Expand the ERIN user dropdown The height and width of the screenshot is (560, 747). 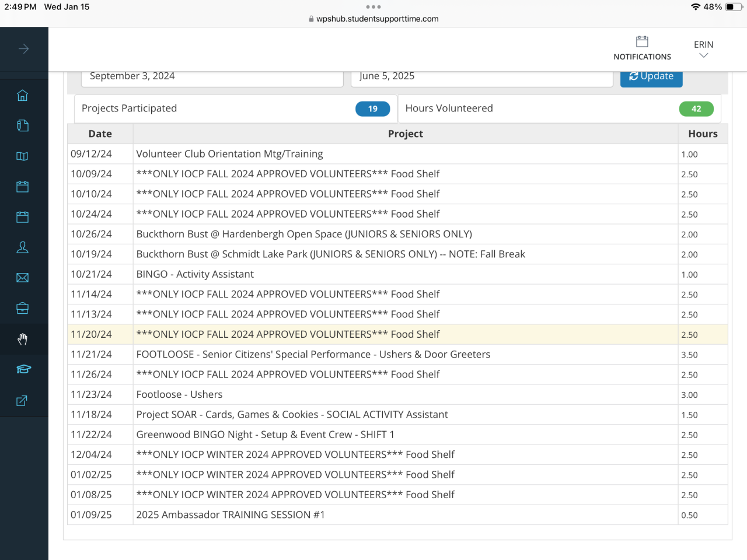[703, 49]
